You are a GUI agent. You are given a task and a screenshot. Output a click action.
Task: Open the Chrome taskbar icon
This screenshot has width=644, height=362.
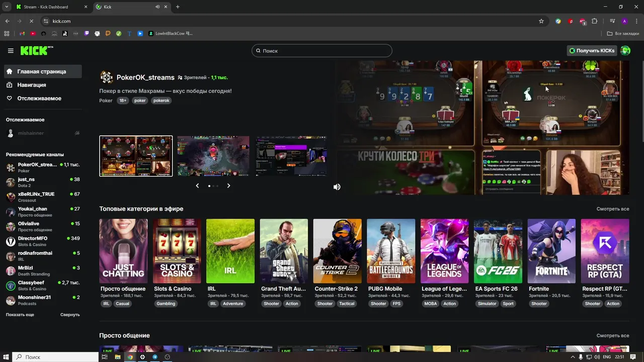click(130, 357)
